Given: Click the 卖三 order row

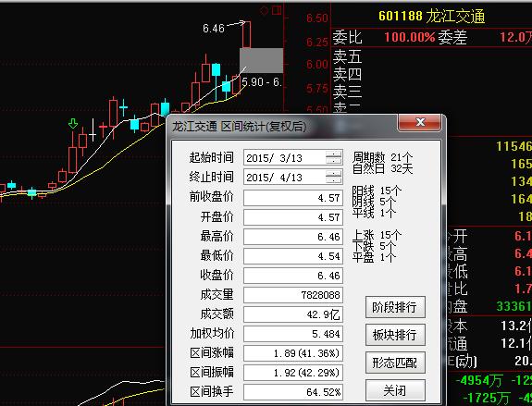Looking at the screenshot, I should pos(347,92).
